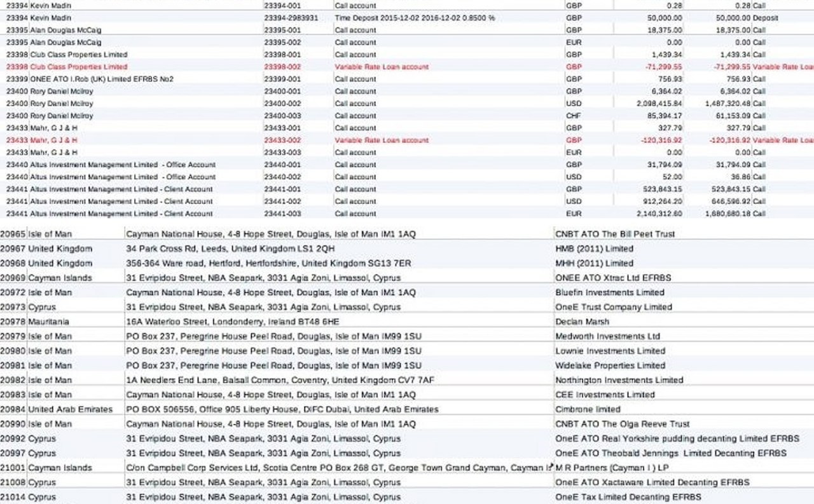The image size is (814, 504).
Task: Click the value 1,680,680.18
Action: coord(727,214)
